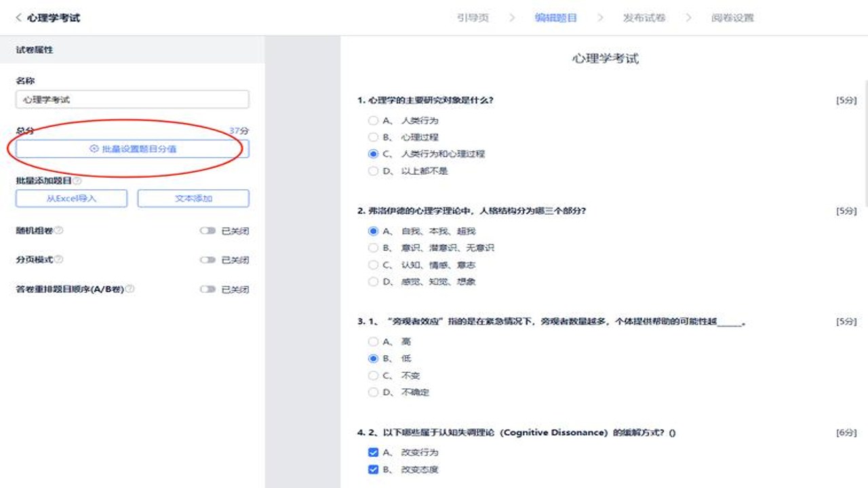Toggle the 答卷重排题目顺序(A/B卷) switch
The image size is (868, 488).
point(208,289)
